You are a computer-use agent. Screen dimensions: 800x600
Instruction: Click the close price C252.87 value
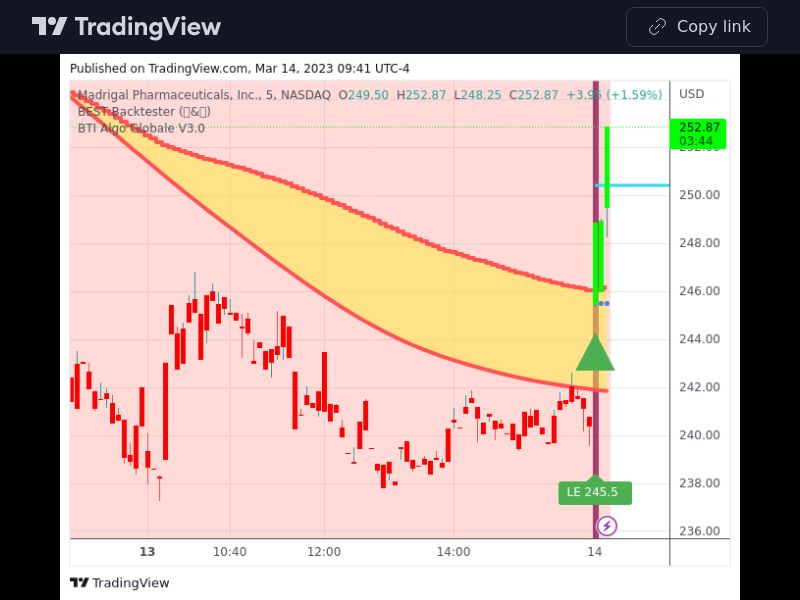534,95
